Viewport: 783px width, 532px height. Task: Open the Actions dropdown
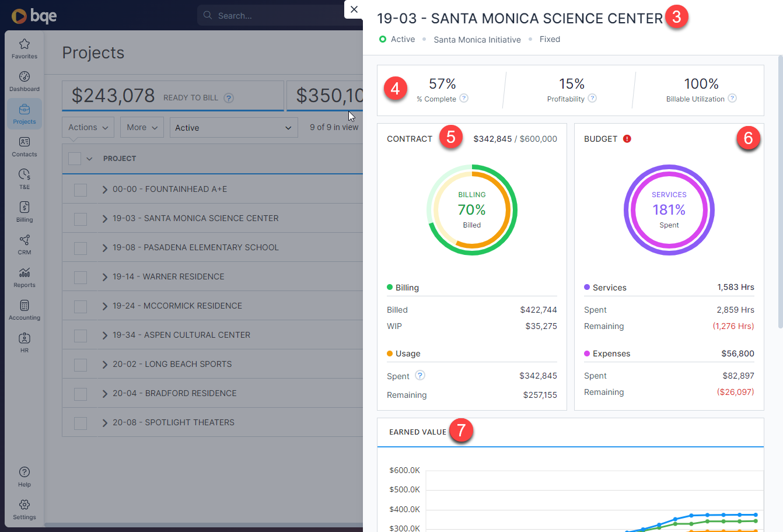pyautogui.click(x=88, y=128)
